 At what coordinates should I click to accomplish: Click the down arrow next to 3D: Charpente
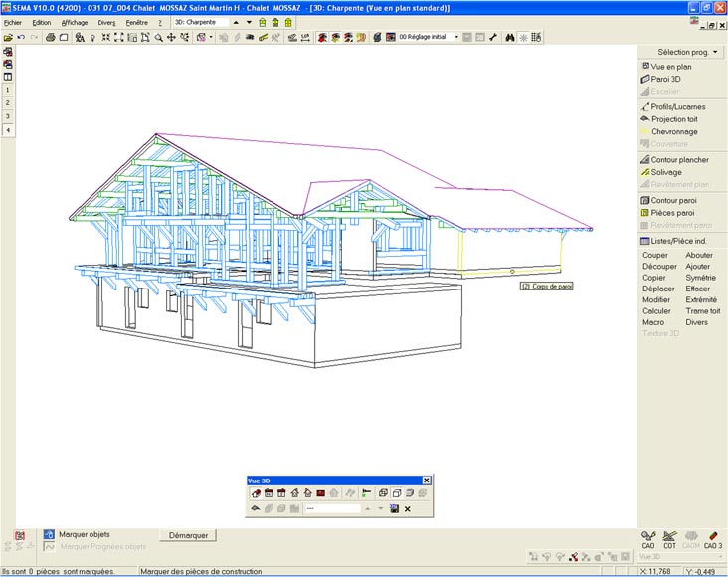click(x=249, y=22)
